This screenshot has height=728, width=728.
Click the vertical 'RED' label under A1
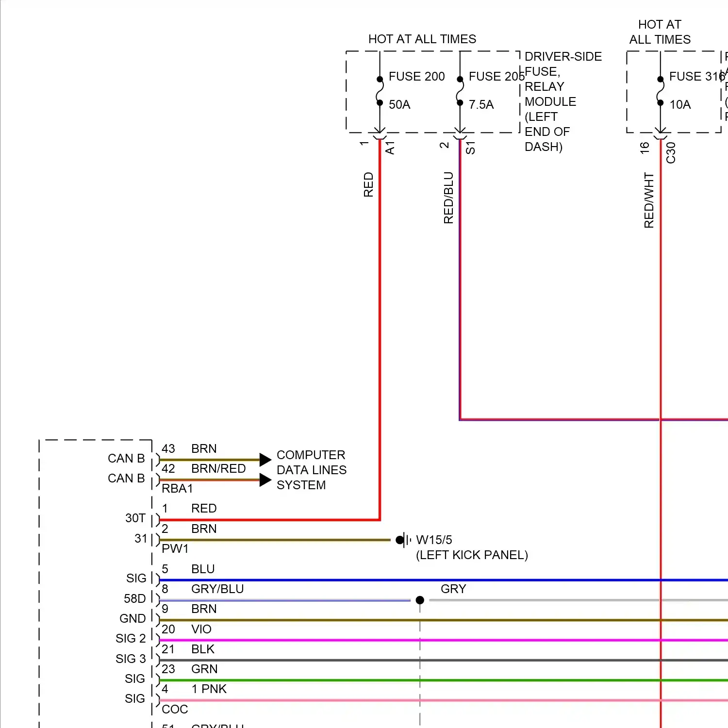point(368,184)
